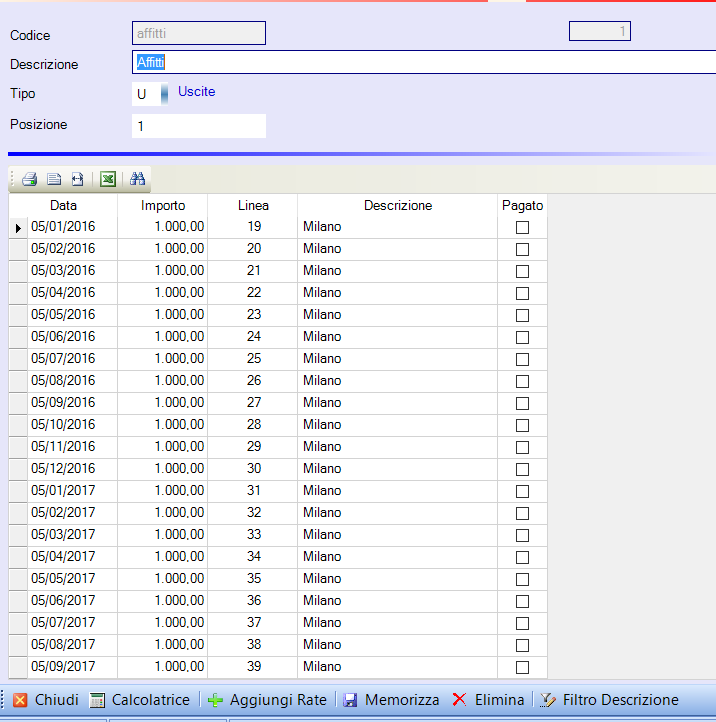Click Importo cell in the 05/08/2016 row

[x=163, y=381]
